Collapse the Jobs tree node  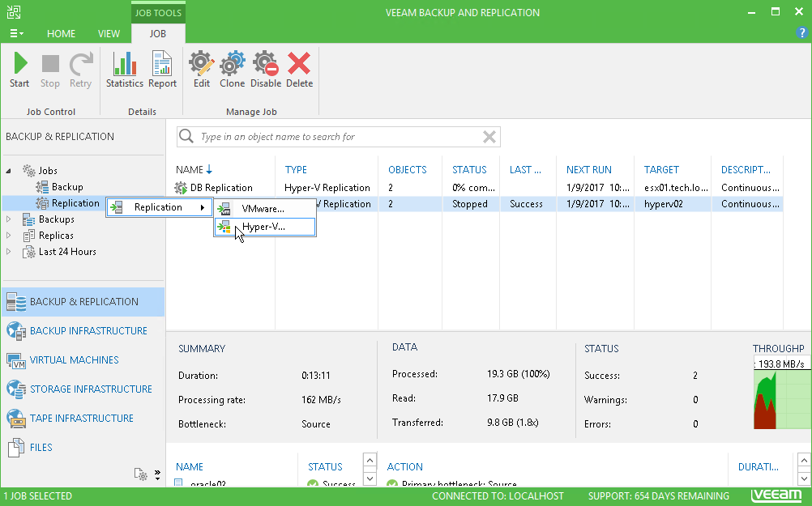[x=8, y=171]
